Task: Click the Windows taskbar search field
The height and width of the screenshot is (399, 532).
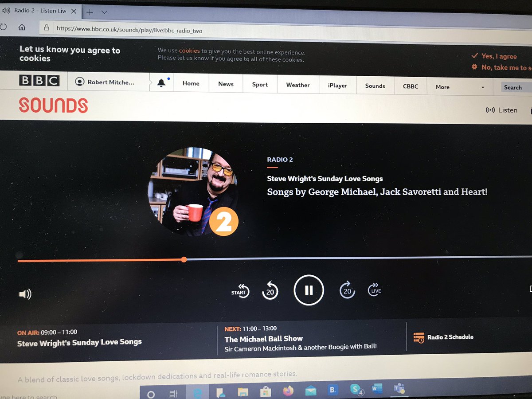Action: pyautogui.click(x=28, y=396)
